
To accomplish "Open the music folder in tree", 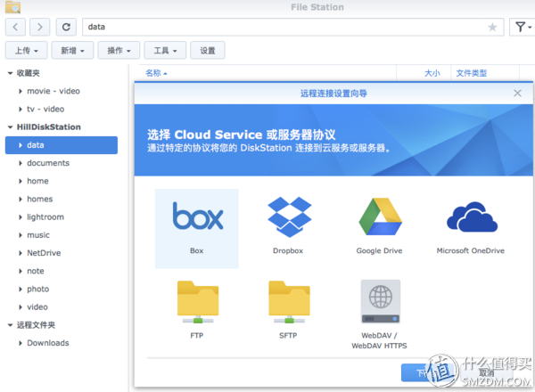I will (38, 235).
